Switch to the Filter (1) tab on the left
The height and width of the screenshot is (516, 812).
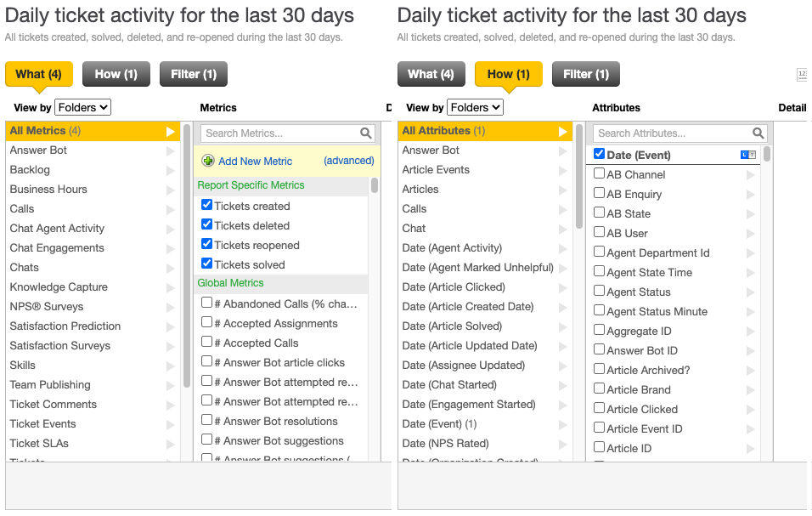click(194, 74)
